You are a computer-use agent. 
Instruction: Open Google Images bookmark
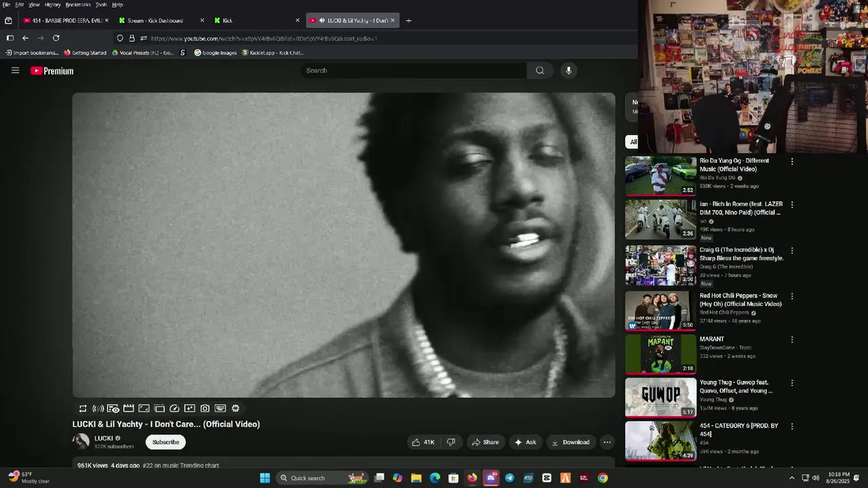pos(216,53)
